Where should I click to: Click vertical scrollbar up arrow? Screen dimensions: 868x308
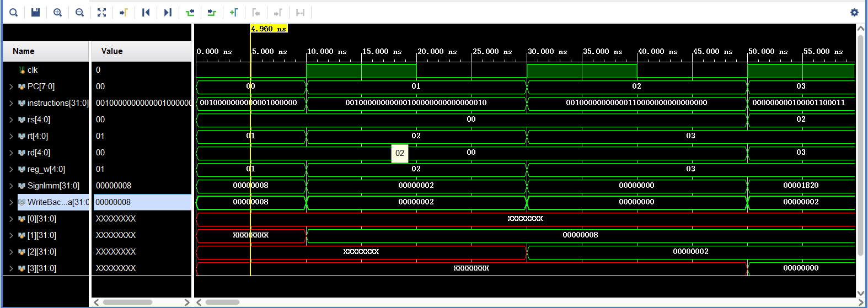(x=861, y=28)
